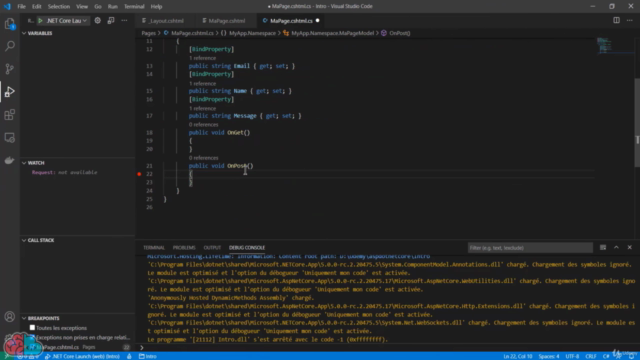
Task: Open the Remote Explorer view
Action: (x=9, y=138)
